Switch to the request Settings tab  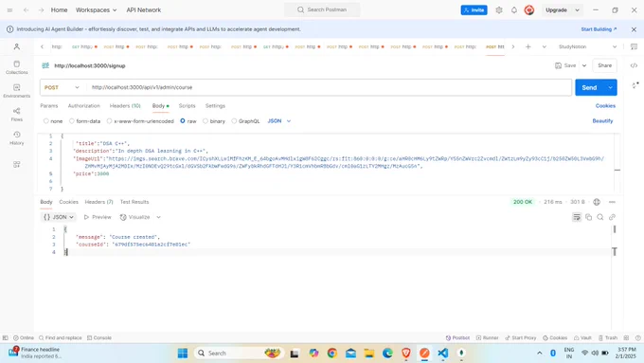(x=215, y=105)
